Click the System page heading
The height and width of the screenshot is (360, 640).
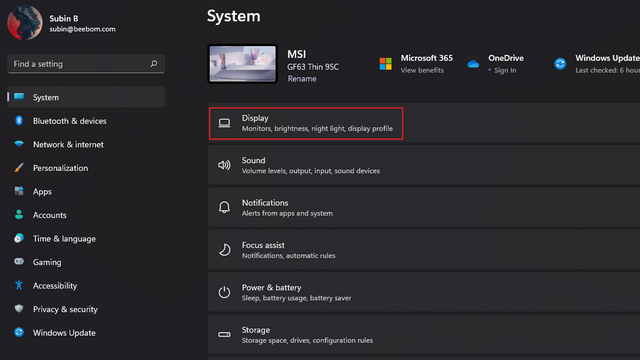(x=233, y=16)
